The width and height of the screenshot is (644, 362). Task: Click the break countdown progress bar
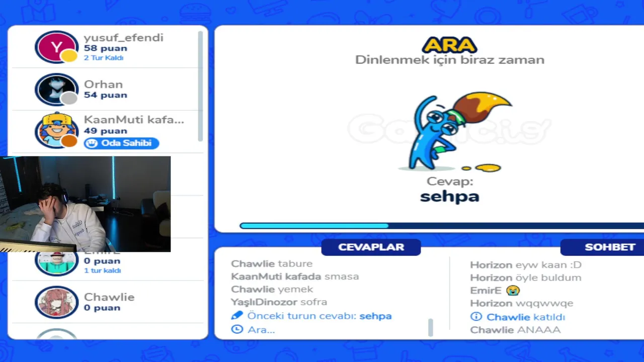442,226
